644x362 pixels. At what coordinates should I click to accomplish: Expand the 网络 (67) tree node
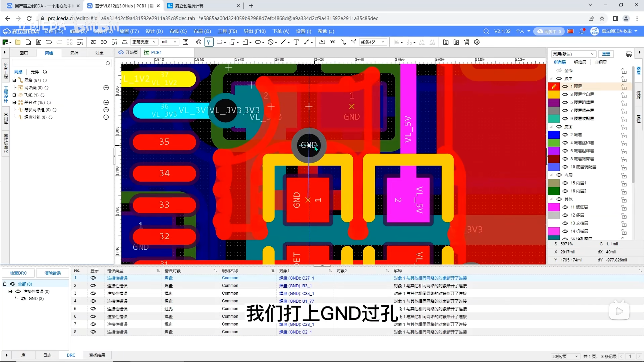14,80
